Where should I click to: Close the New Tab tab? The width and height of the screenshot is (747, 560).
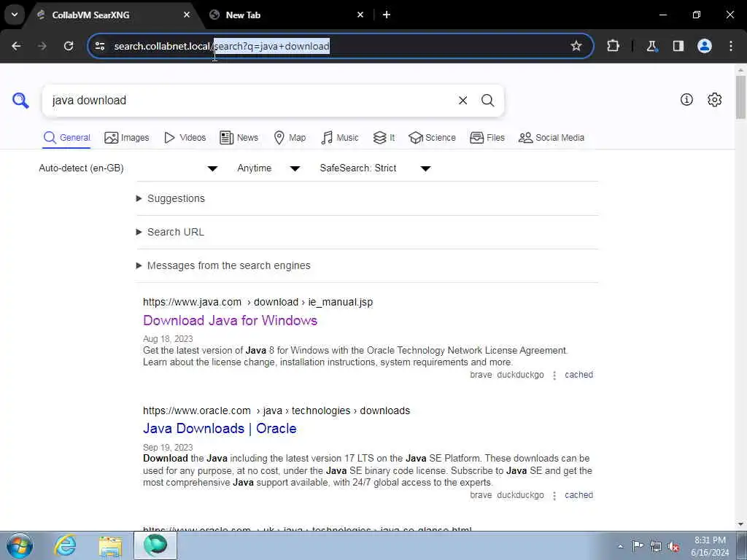tap(360, 15)
